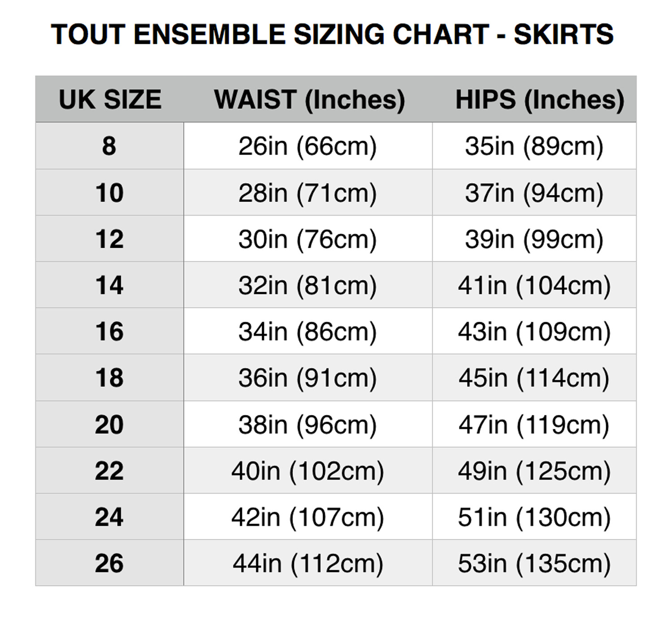672x625 pixels.
Task: Click the size 14 row label
Action: coord(110,285)
